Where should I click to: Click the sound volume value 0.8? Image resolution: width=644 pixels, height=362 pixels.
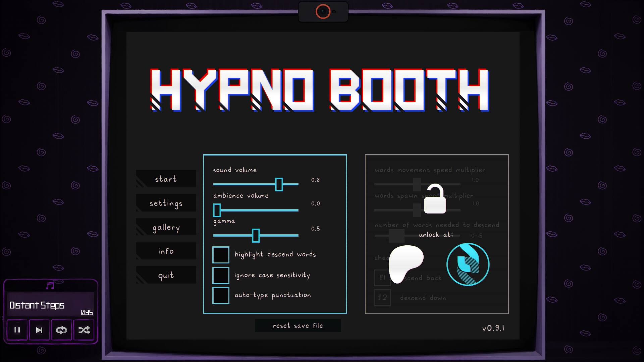pos(315,180)
